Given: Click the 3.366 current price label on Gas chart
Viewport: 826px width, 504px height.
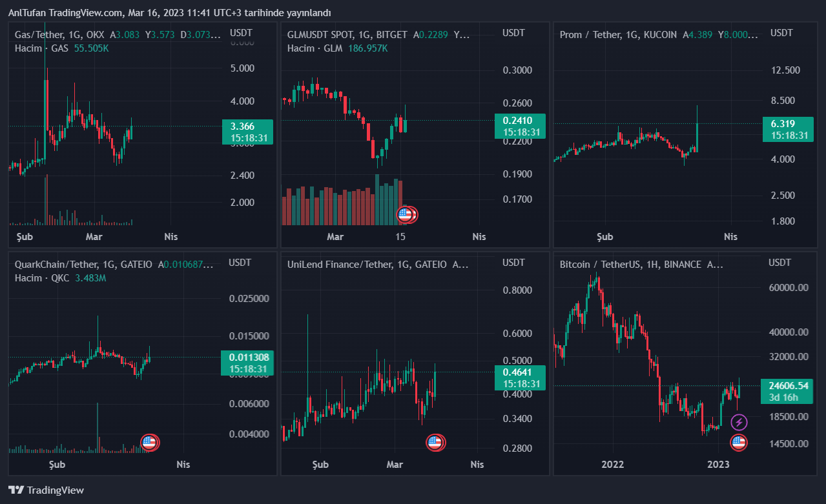Looking at the screenshot, I should click(247, 126).
